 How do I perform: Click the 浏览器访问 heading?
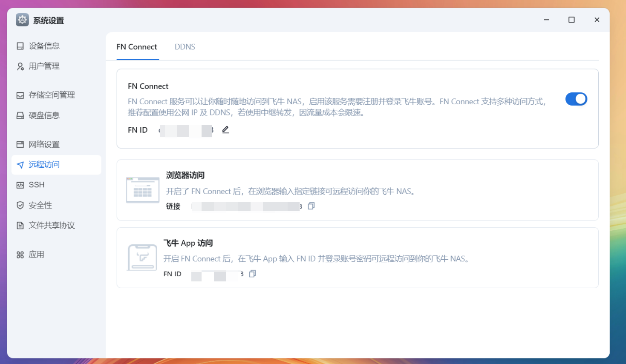pos(185,175)
